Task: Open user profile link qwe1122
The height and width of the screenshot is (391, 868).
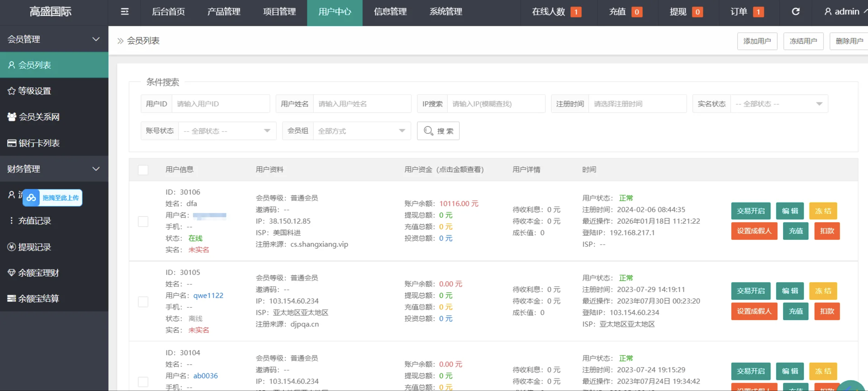Action: (208, 295)
